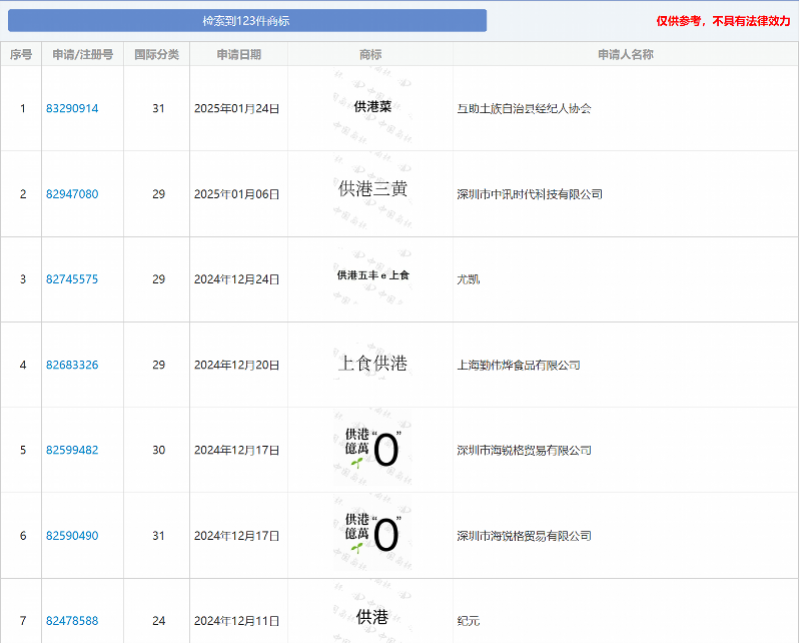Open application number 82947080
800x643 pixels.
[72, 194]
